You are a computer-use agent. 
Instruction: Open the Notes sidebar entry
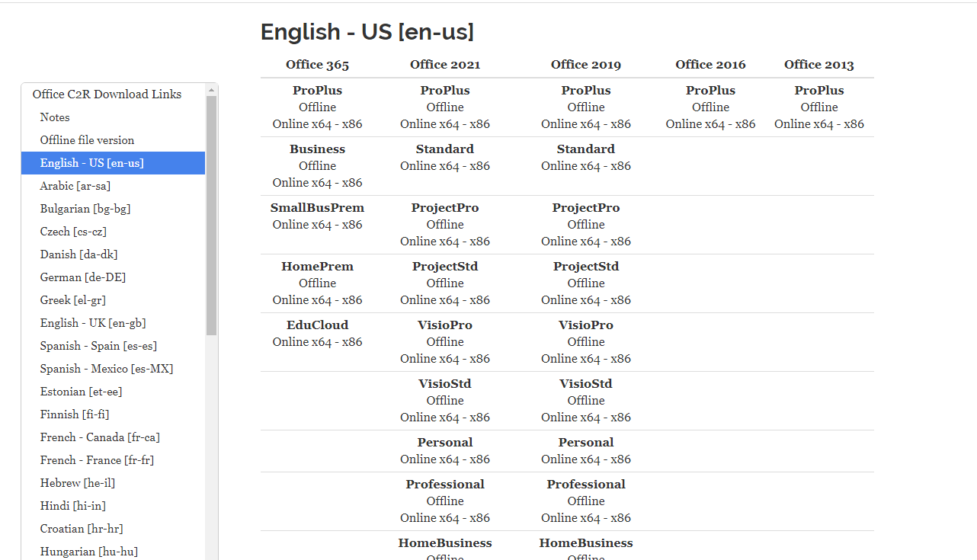click(x=55, y=117)
